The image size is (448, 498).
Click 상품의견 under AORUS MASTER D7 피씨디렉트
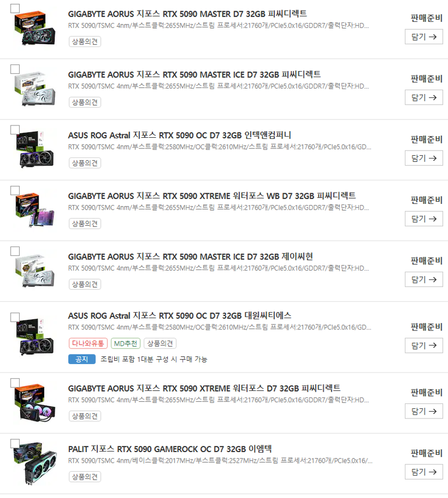click(85, 41)
